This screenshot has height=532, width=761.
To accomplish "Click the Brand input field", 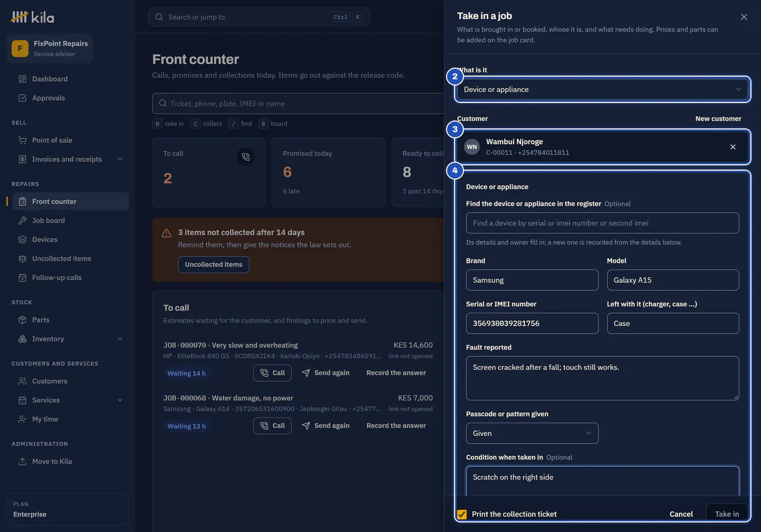I will [532, 280].
